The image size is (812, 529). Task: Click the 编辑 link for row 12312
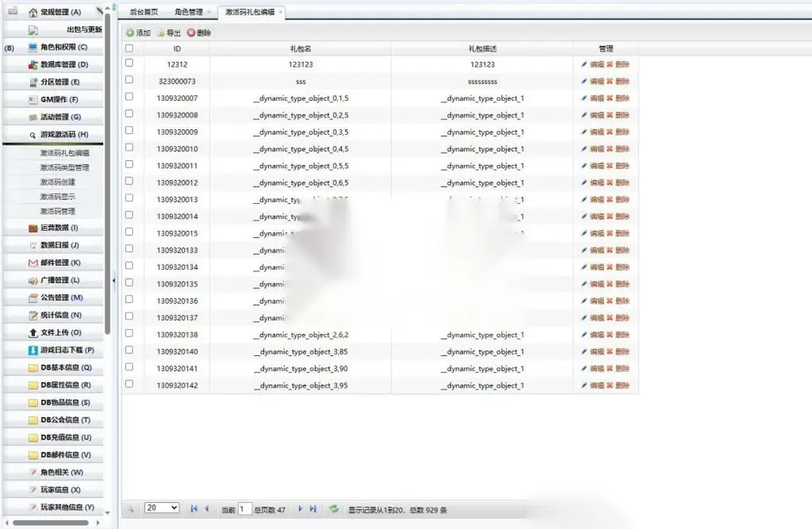coord(597,64)
